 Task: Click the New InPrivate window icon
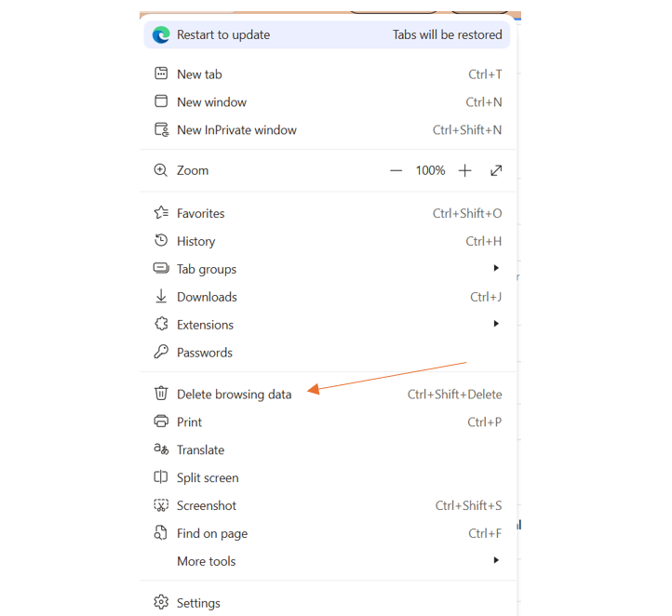(162, 129)
